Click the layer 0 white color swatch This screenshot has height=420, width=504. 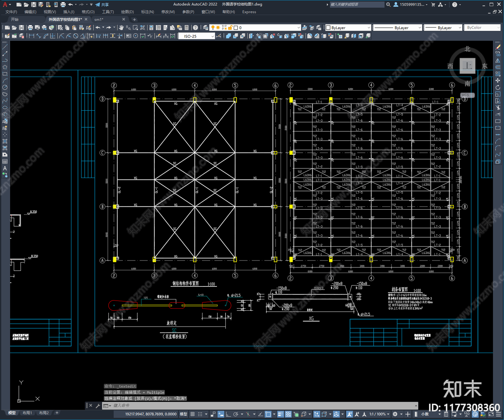pyautogui.click(x=236, y=28)
